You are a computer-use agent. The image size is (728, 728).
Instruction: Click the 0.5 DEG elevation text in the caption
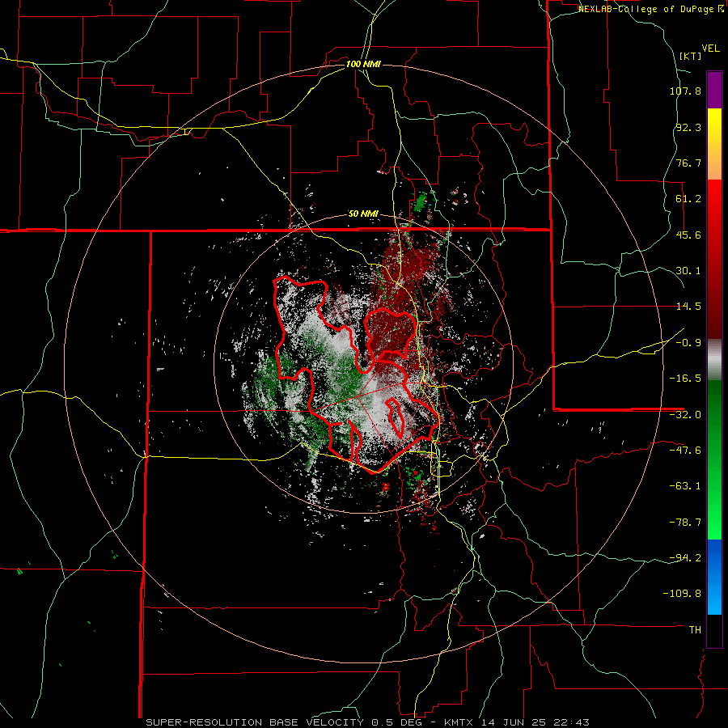click(x=398, y=722)
